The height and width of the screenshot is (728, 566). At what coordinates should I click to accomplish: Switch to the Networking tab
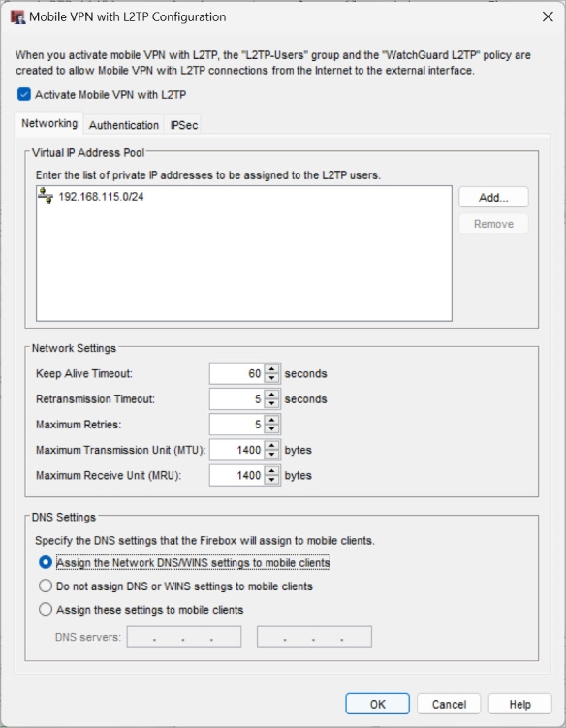click(x=49, y=123)
